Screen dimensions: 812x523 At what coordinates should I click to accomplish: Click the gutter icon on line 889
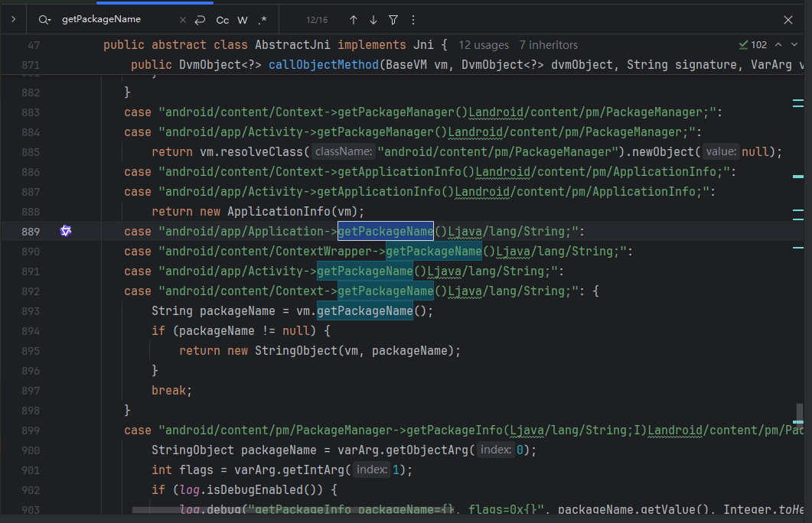click(66, 231)
